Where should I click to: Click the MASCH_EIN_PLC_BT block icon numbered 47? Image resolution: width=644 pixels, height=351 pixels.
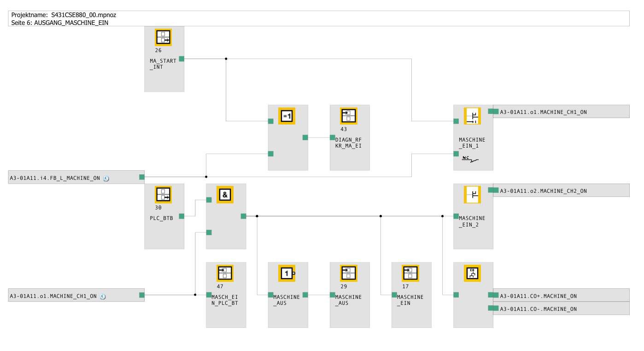[x=226, y=273]
